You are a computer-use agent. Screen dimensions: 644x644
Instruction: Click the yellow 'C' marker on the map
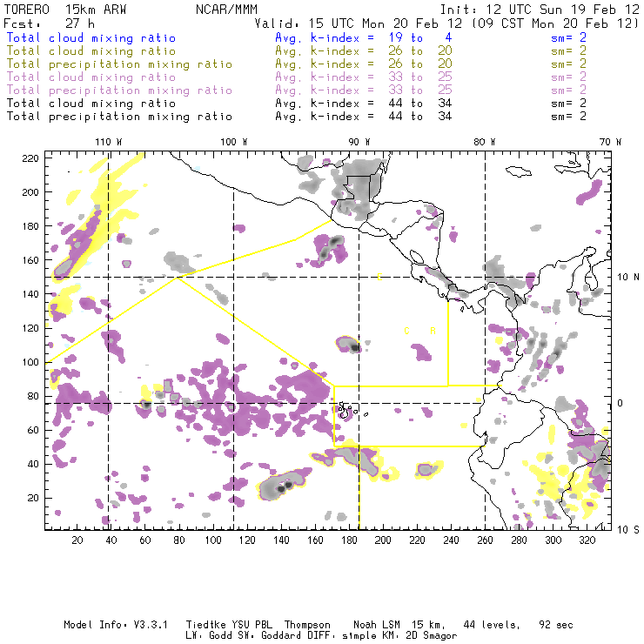click(x=406, y=331)
